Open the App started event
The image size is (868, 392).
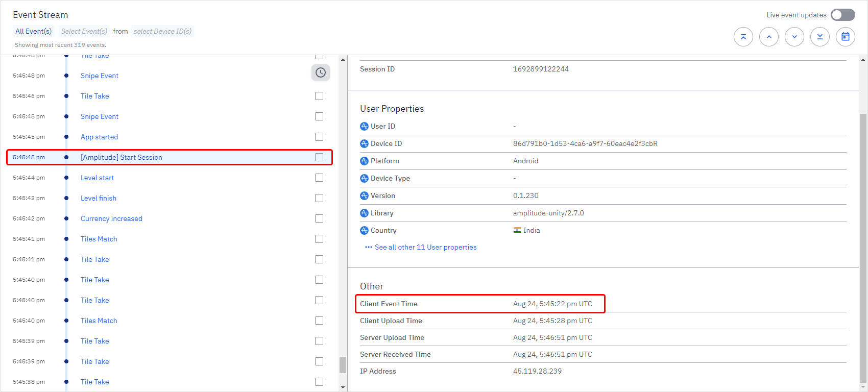click(x=99, y=137)
